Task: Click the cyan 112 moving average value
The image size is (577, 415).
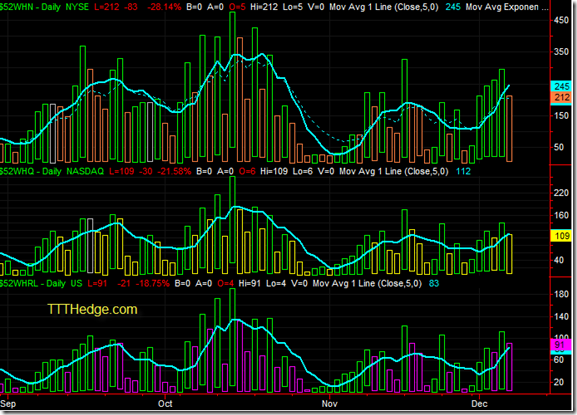Action: (463, 171)
